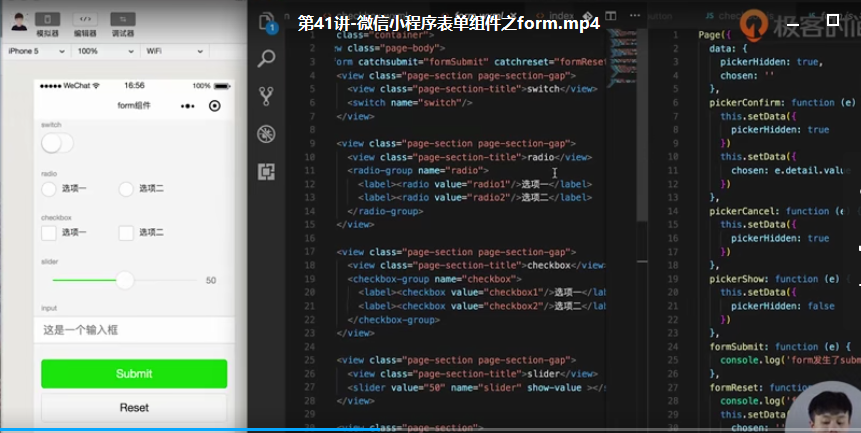Viewport: 861px width, 433px height.
Task: Click the split editor icon
Action: click(610, 16)
